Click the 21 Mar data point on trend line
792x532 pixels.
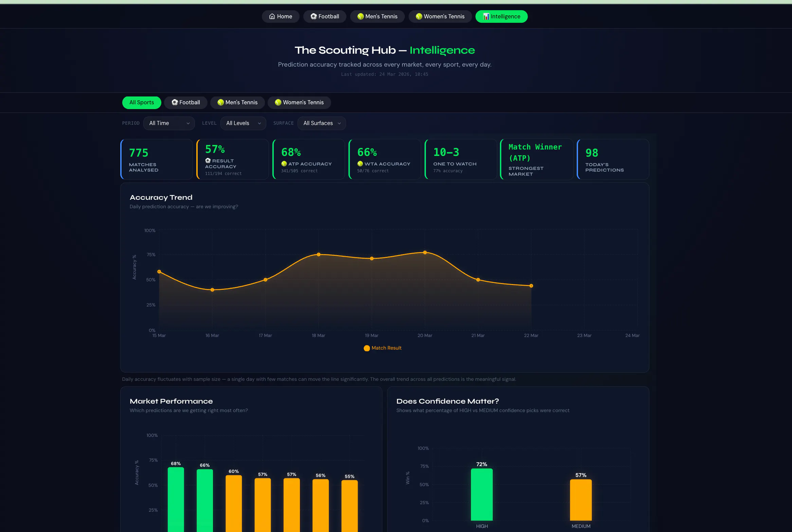[x=478, y=280]
